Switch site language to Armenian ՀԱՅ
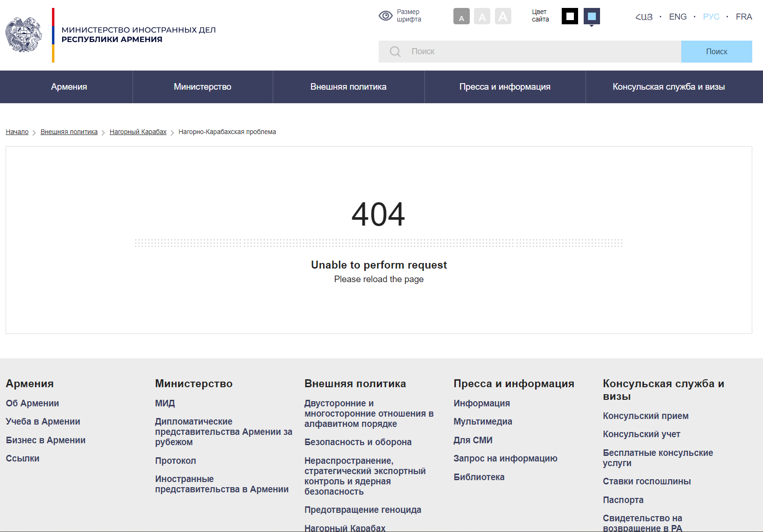763x532 pixels. point(644,17)
